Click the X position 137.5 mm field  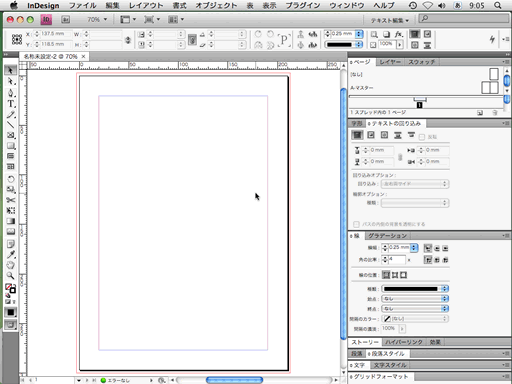tap(56, 34)
